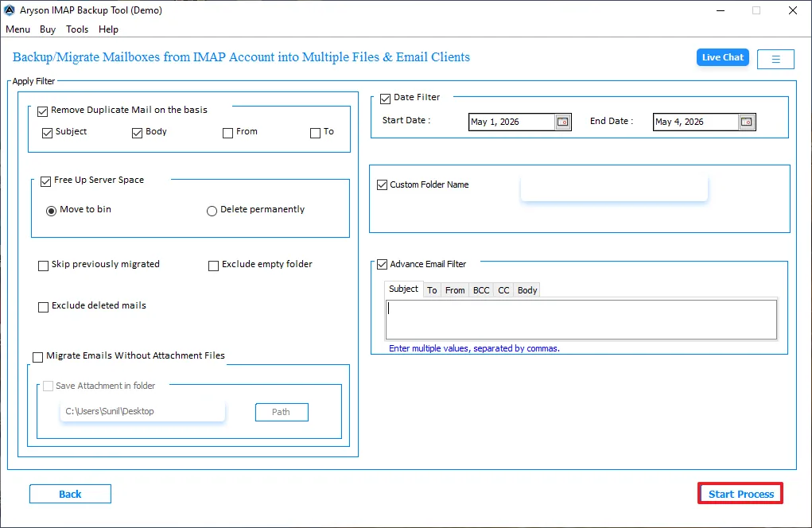
Task: Enable the From duplicate checkbox
Action: [228, 133]
